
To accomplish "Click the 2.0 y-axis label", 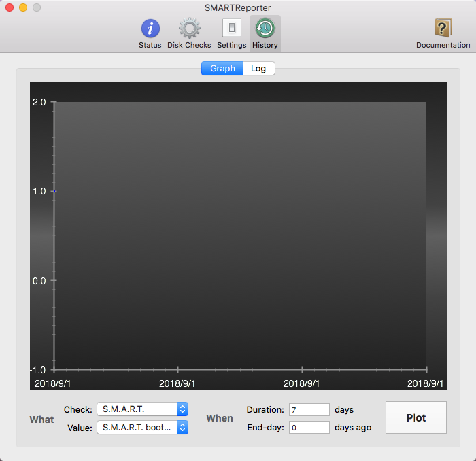I will [x=39, y=102].
